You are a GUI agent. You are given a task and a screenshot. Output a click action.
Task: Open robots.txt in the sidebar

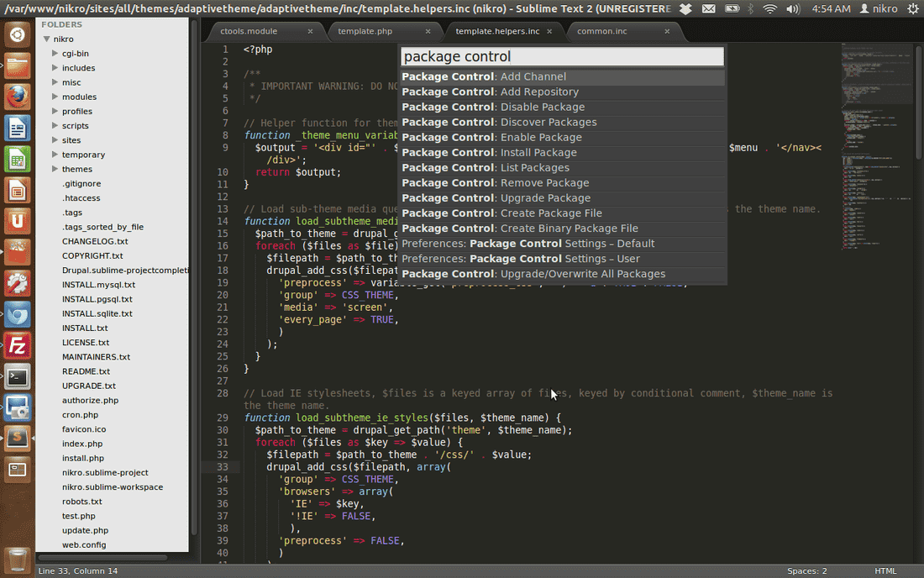[82, 502]
